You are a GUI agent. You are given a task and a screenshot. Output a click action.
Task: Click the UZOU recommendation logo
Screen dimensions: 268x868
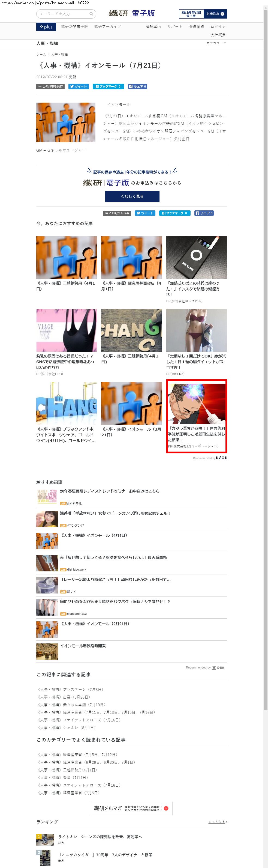[222, 458]
